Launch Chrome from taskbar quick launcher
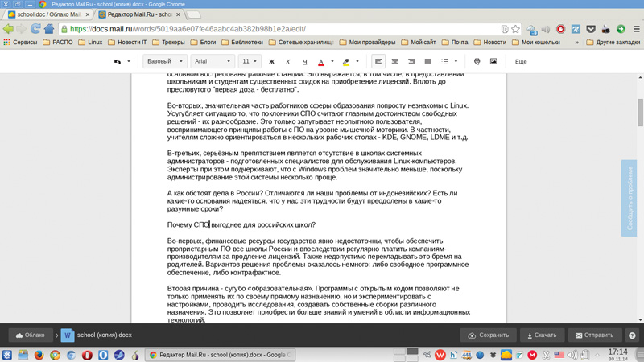 pyautogui.click(x=55, y=355)
